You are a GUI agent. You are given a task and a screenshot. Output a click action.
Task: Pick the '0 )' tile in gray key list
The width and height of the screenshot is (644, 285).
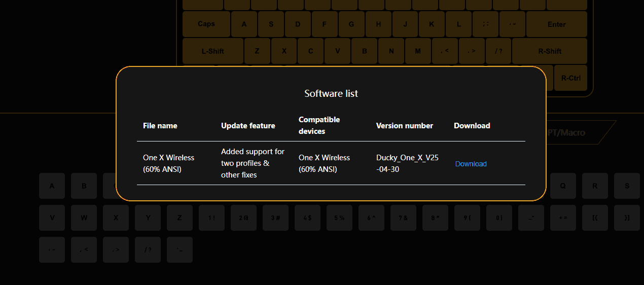pyautogui.click(x=499, y=218)
